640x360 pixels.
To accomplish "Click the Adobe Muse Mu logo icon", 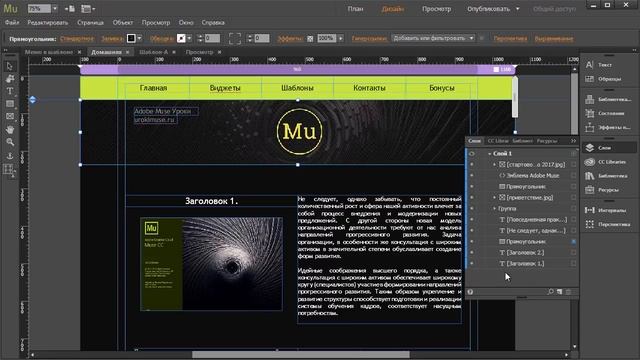I will (x=11, y=8).
